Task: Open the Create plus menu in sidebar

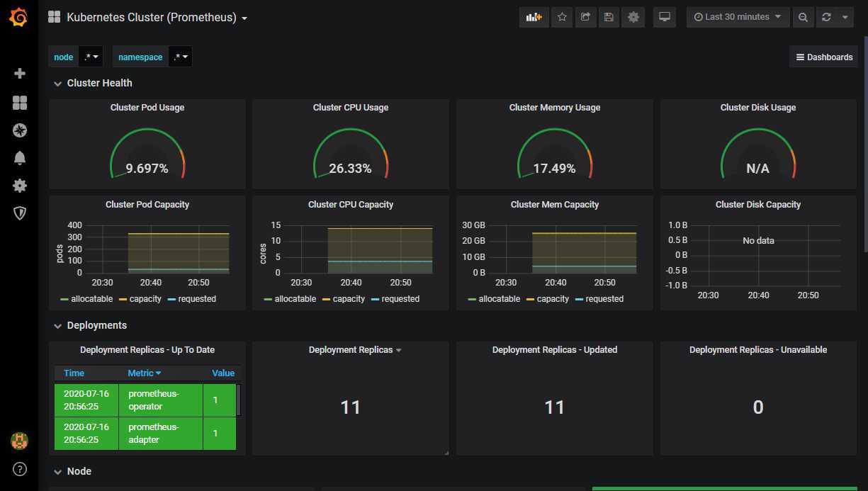Action: 20,74
